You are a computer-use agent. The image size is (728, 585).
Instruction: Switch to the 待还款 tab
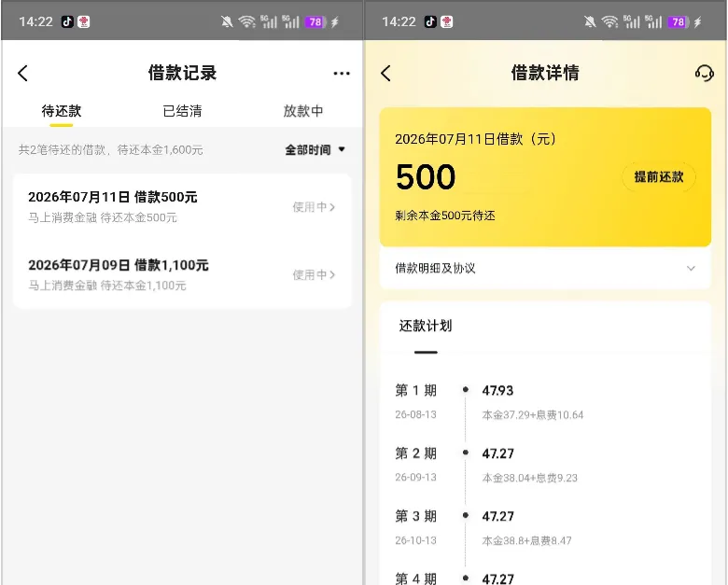tap(62, 111)
